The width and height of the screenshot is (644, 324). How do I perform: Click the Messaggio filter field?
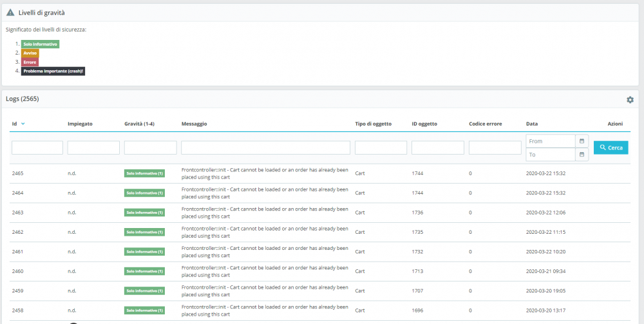point(265,148)
